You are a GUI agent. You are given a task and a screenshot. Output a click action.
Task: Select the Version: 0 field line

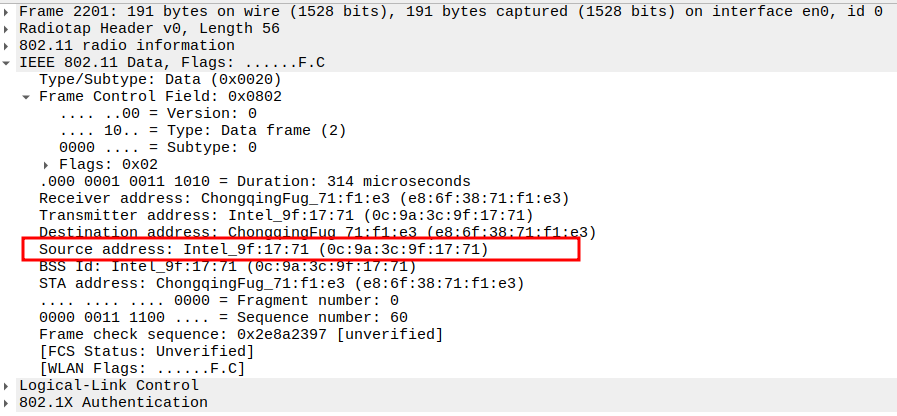[x=158, y=114]
